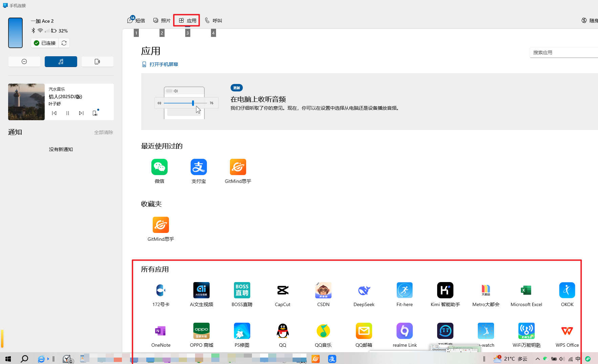The image size is (598, 364).
Task: Switch to the 呼叫 tab
Action: coord(213,20)
